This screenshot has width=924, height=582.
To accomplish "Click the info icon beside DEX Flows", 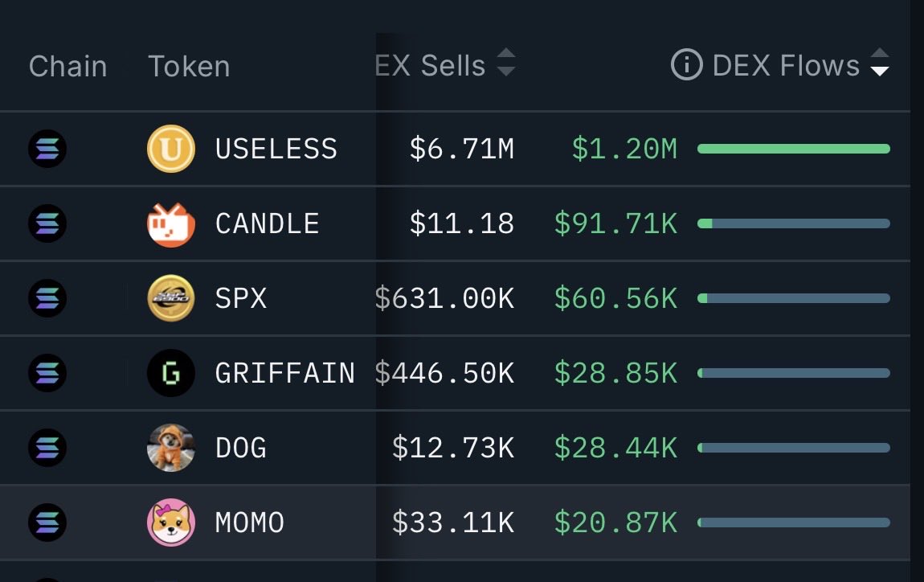I will click(x=686, y=65).
